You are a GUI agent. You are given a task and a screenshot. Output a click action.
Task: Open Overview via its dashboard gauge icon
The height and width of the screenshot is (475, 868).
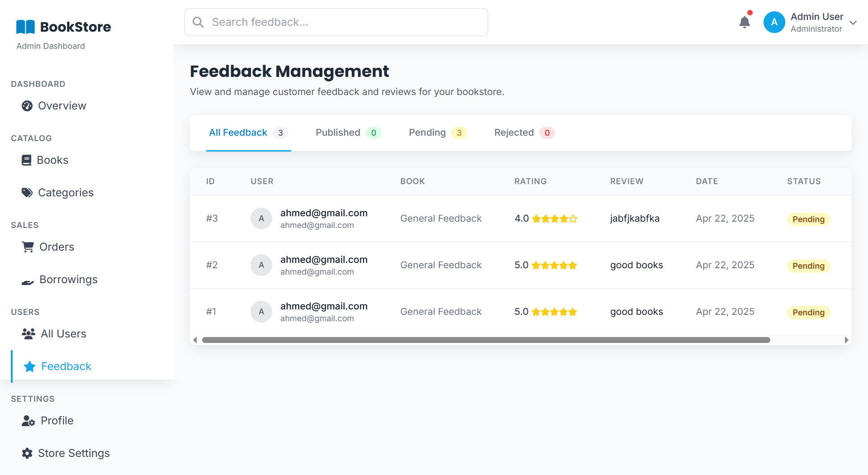point(27,106)
